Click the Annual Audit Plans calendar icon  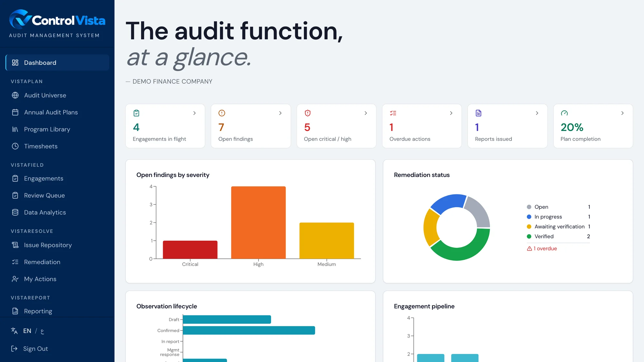[x=15, y=112]
